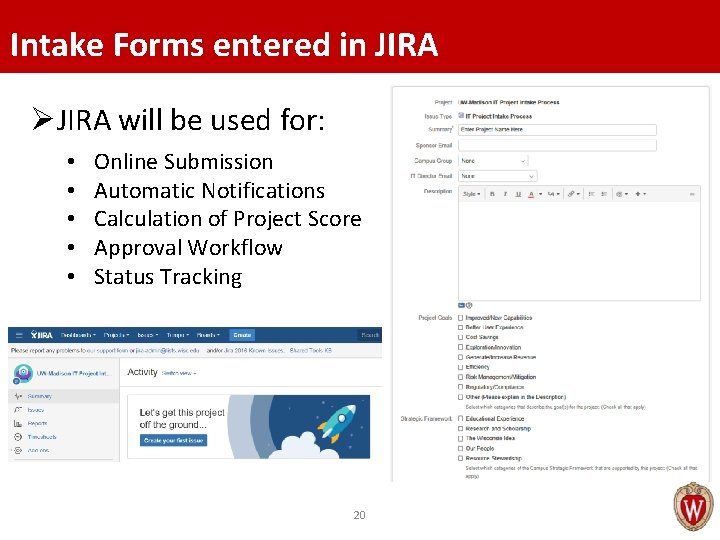Screen dimensions: 720x540
Task: Open the Switch view dropdown beside Activity
Action: (x=179, y=373)
